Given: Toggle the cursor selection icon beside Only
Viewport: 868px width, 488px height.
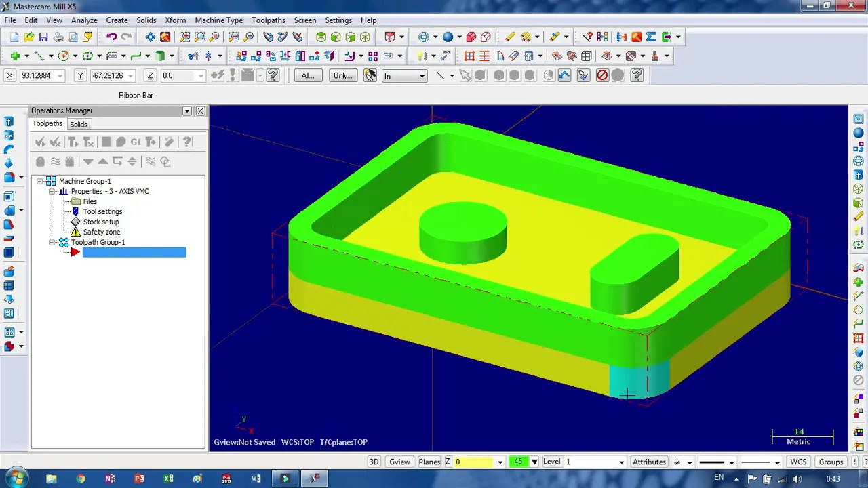Looking at the screenshot, I should (370, 75).
